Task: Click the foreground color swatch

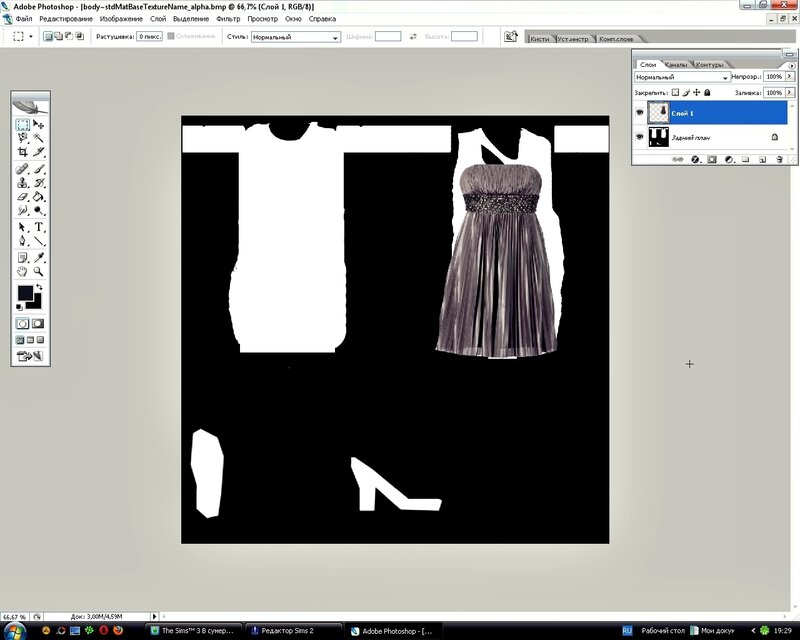Action: coord(24,294)
